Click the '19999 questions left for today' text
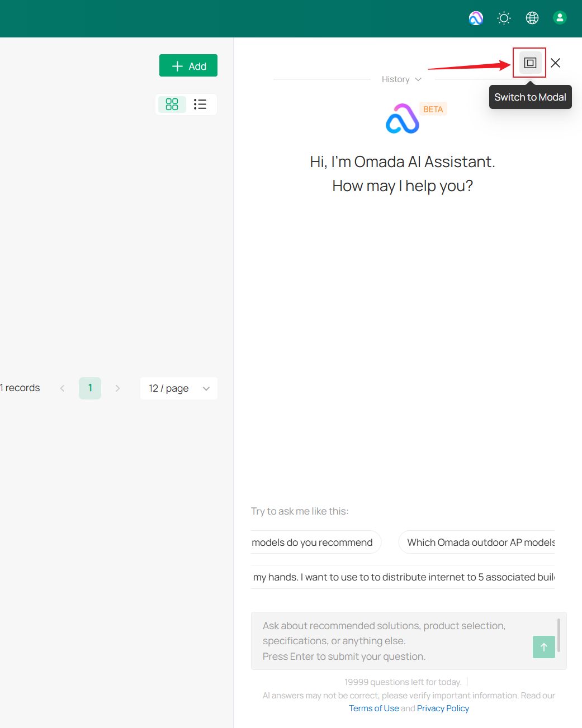Viewport: 582px width, 728px height. click(403, 682)
